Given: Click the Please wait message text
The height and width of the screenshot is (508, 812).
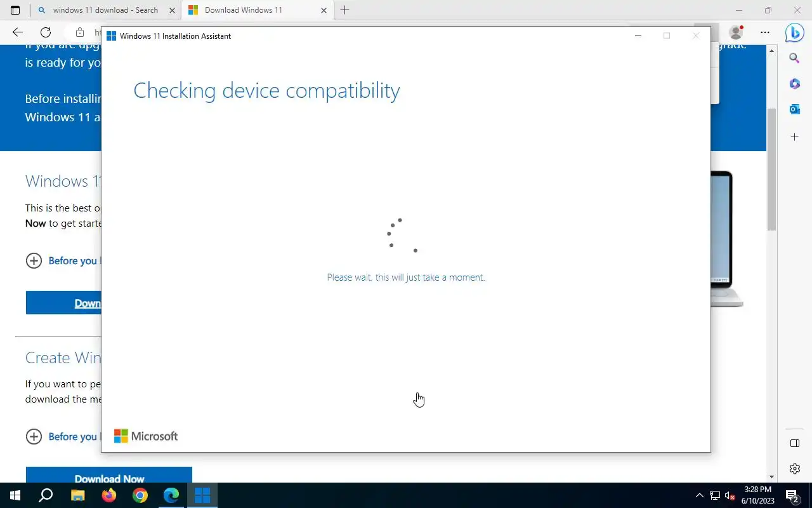Looking at the screenshot, I should [406, 277].
